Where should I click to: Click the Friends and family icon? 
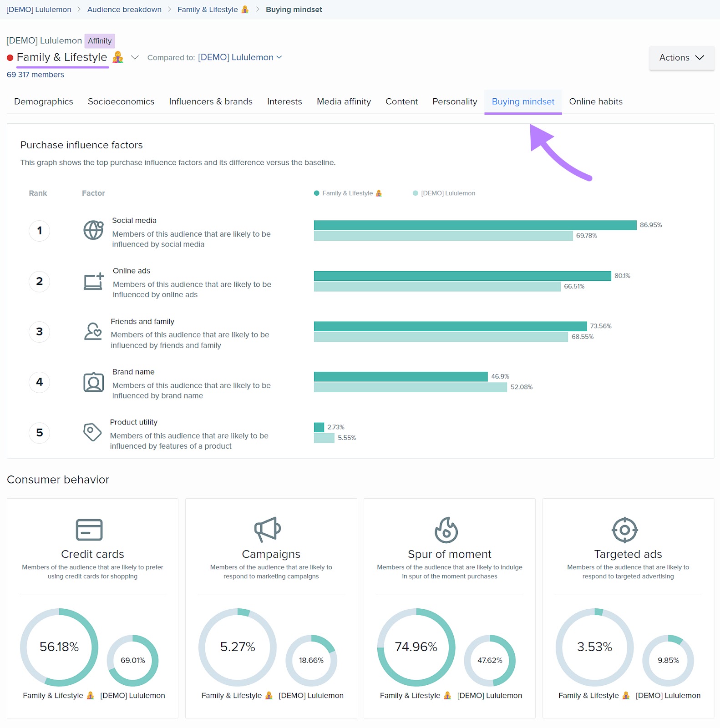click(x=93, y=331)
